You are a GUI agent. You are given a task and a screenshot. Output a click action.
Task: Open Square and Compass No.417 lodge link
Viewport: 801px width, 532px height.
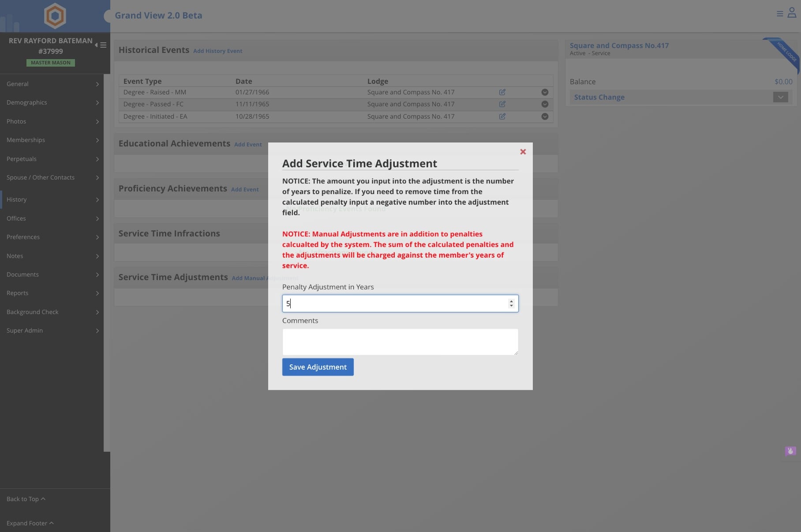619,45
